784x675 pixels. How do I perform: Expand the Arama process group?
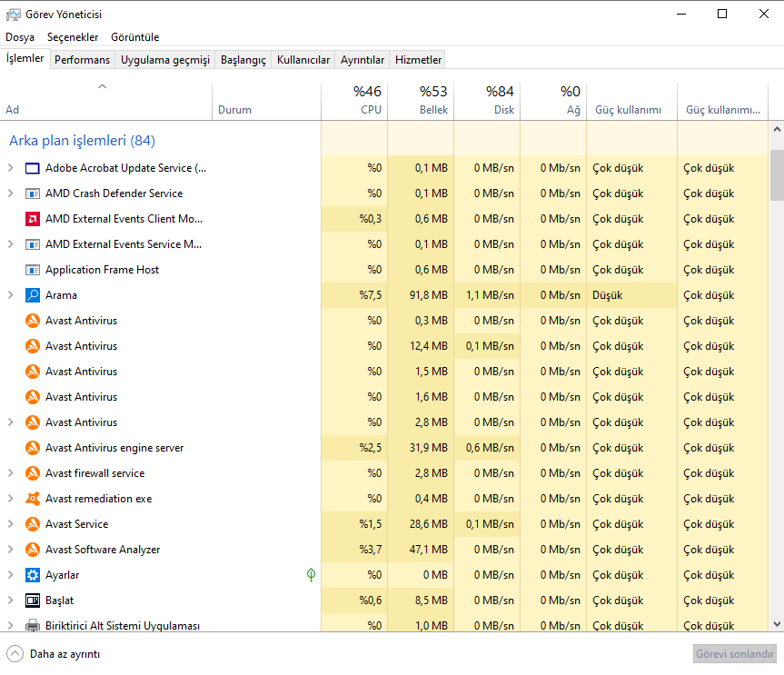click(11, 295)
